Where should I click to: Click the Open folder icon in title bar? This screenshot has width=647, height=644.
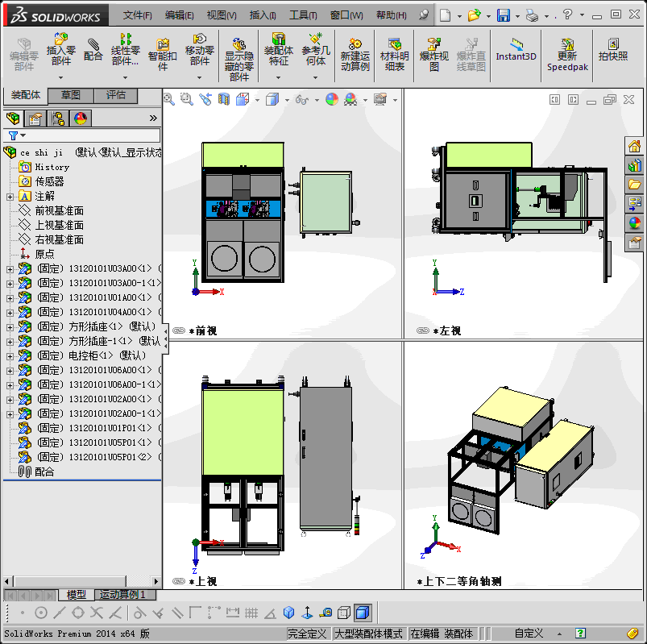474,15
